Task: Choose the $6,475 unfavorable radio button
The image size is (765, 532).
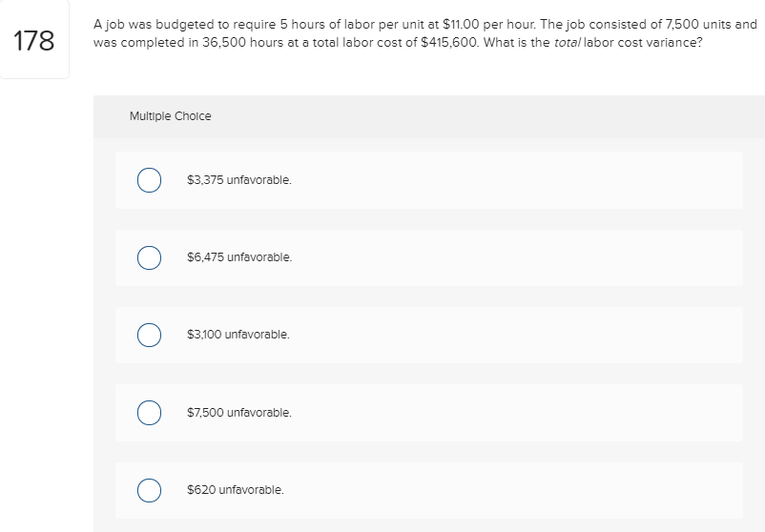Action: [x=148, y=257]
